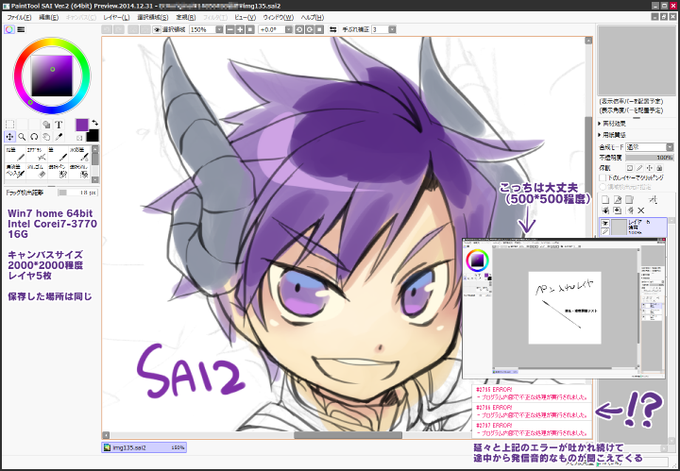
Task: Select the airbrush in second tool tray cell
Action: click(x=36, y=154)
